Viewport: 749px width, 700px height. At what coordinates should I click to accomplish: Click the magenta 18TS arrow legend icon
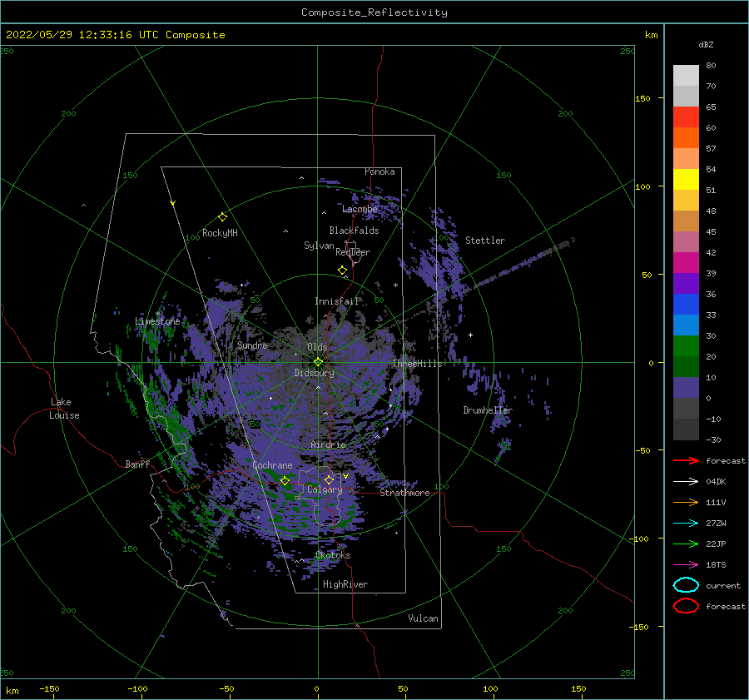(686, 565)
